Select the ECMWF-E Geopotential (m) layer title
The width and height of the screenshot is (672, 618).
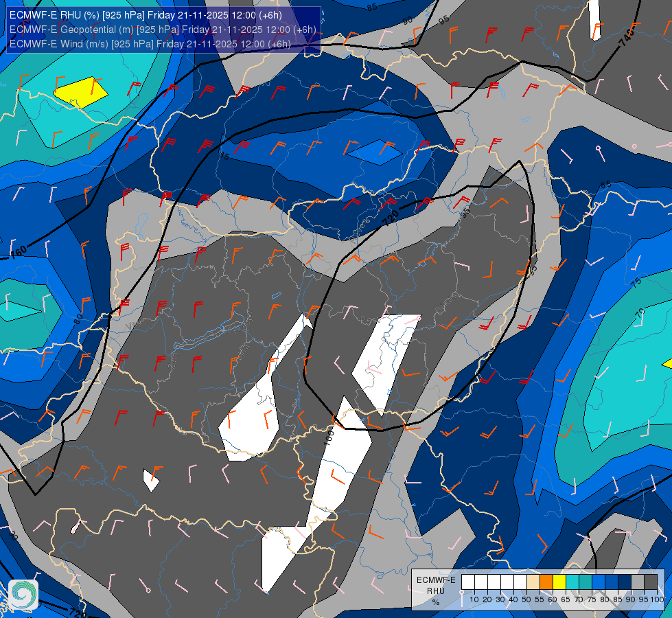[163, 30]
